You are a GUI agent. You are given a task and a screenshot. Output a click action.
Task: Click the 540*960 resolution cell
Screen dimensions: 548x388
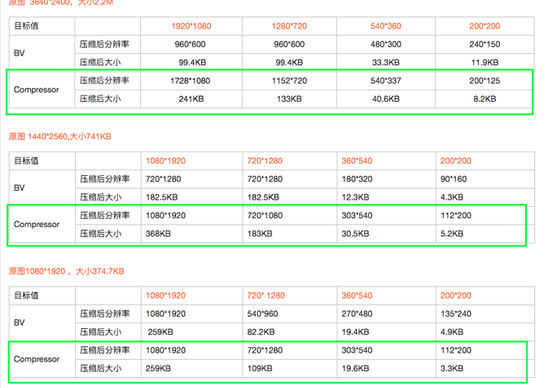coord(262,314)
